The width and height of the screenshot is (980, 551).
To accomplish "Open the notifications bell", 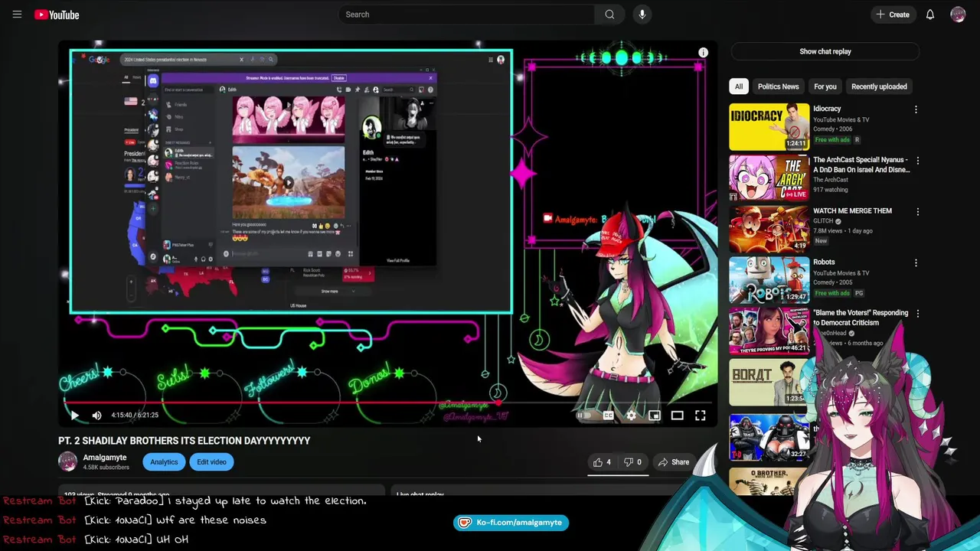I will tap(930, 15).
